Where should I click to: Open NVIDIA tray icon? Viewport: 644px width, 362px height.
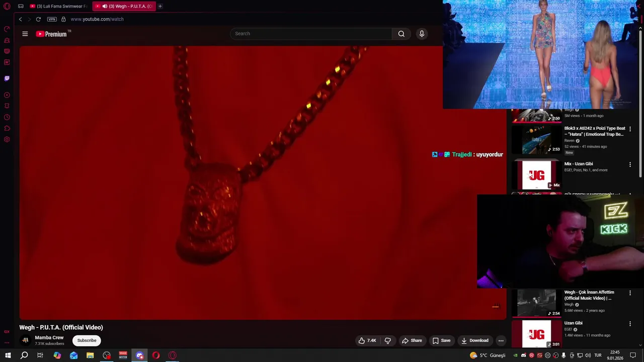516,355
